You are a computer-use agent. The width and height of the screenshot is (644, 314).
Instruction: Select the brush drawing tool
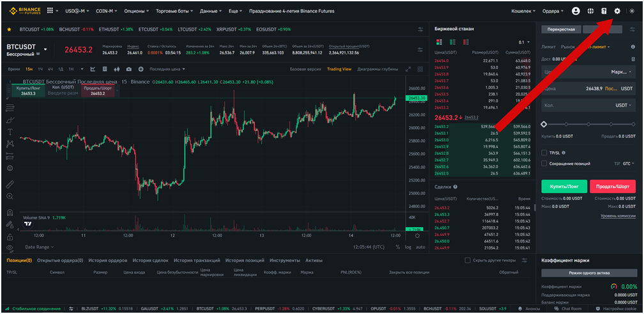click(10, 120)
